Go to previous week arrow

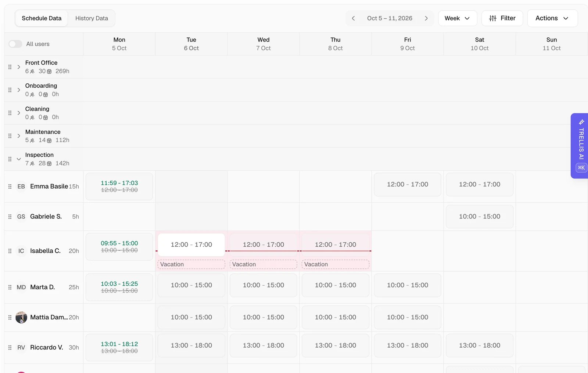point(353,18)
